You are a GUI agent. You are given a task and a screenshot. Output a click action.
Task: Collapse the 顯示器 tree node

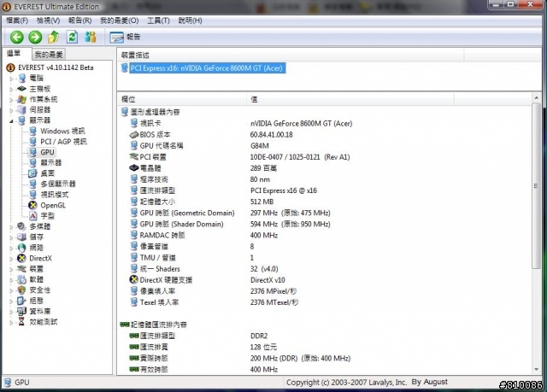click(x=11, y=121)
